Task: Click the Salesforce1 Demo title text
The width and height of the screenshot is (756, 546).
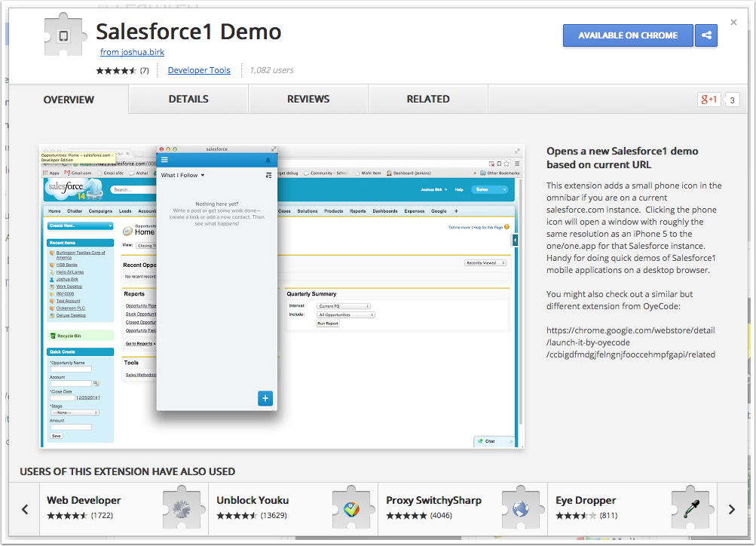Action: pyautogui.click(x=188, y=32)
